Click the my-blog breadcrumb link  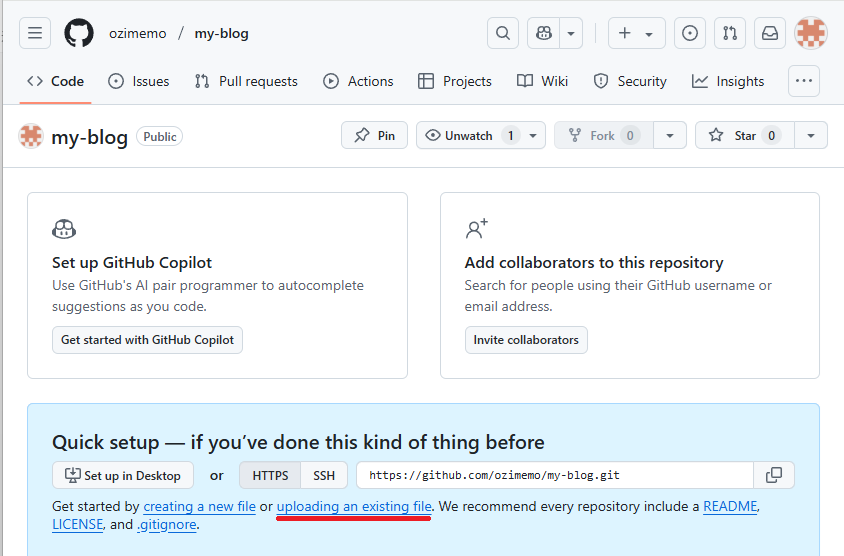point(221,33)
